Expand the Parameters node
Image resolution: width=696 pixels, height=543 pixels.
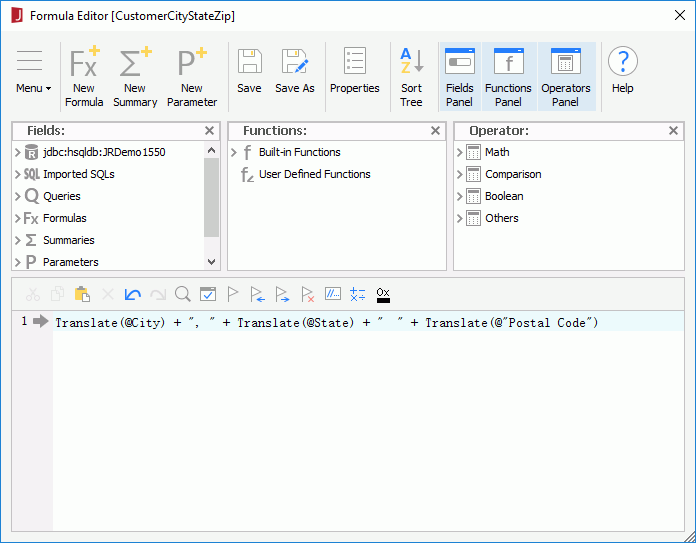pyautogui.click(x=18, y=262)
